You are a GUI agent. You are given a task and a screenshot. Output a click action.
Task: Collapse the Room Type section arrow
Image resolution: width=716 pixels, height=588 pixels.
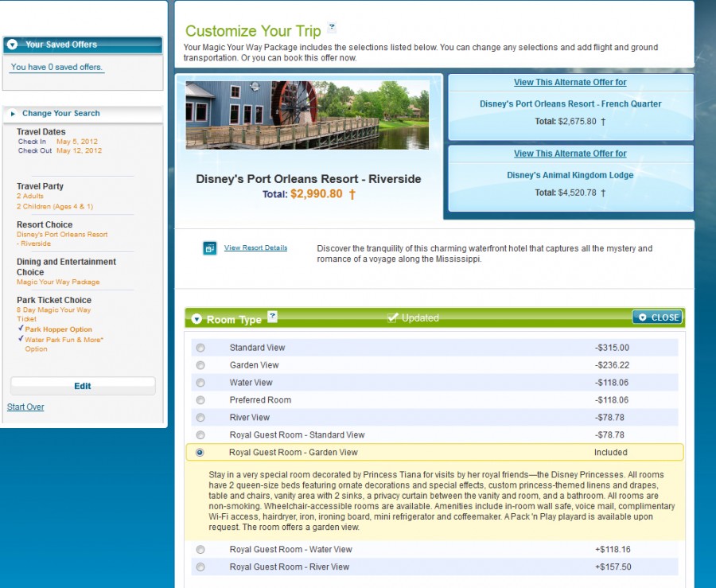click(x=197, y=319)
